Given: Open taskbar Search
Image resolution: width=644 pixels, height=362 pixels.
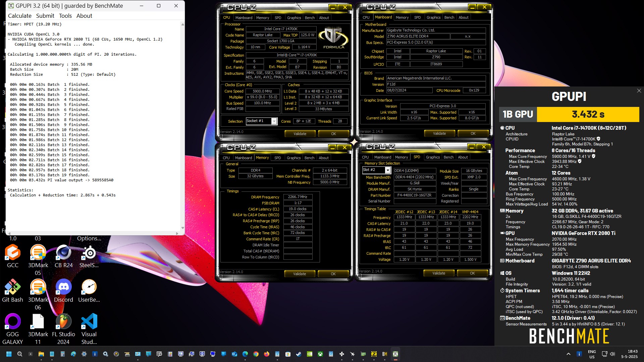Looking at the screenshot, I should click(20, 354).
